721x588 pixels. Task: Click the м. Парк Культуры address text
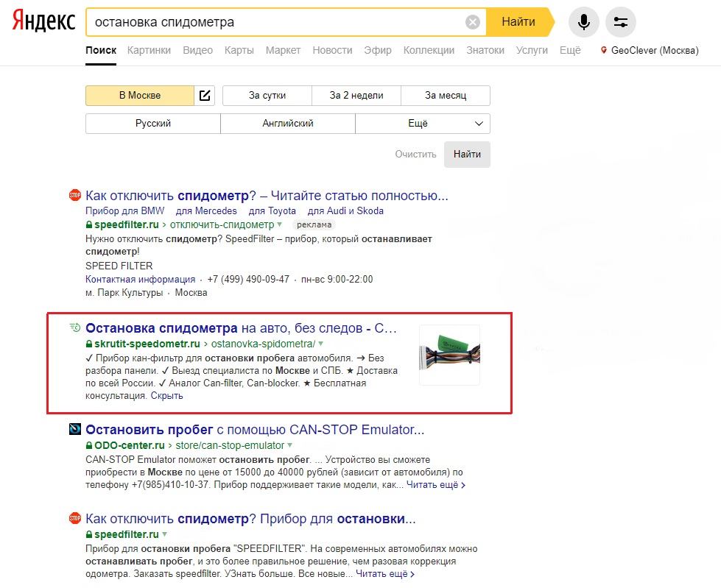click(x=124, y=293)
